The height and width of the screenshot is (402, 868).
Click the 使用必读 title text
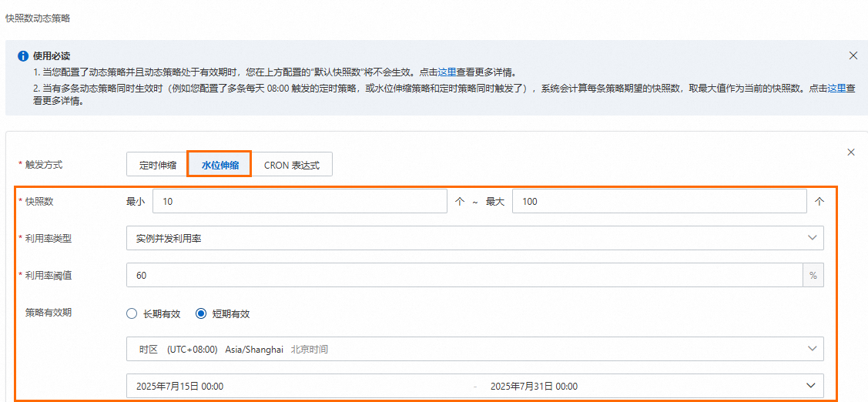tap(52, 56)
